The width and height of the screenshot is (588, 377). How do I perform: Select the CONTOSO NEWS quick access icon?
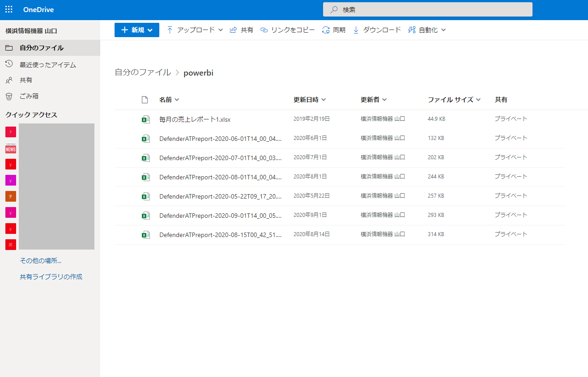pyautogui.click(x=11, y=148)
